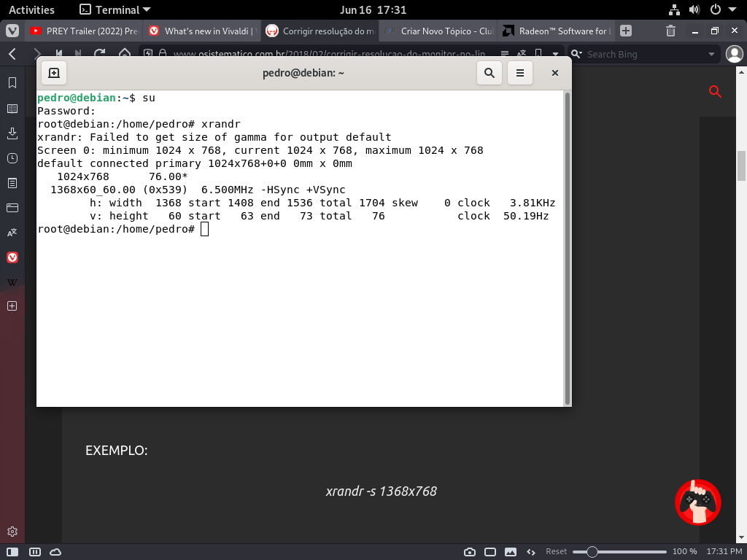Screen dimensions: 747x560
Task: Reload the current page
Action: [99, 52]
